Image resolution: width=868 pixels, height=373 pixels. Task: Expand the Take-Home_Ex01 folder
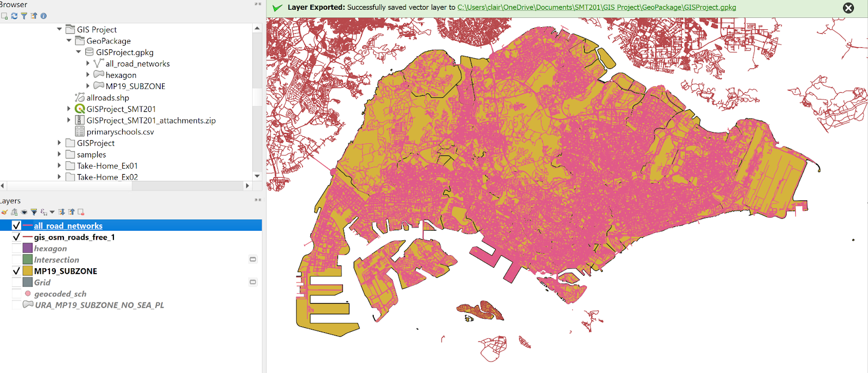point(59,166)
